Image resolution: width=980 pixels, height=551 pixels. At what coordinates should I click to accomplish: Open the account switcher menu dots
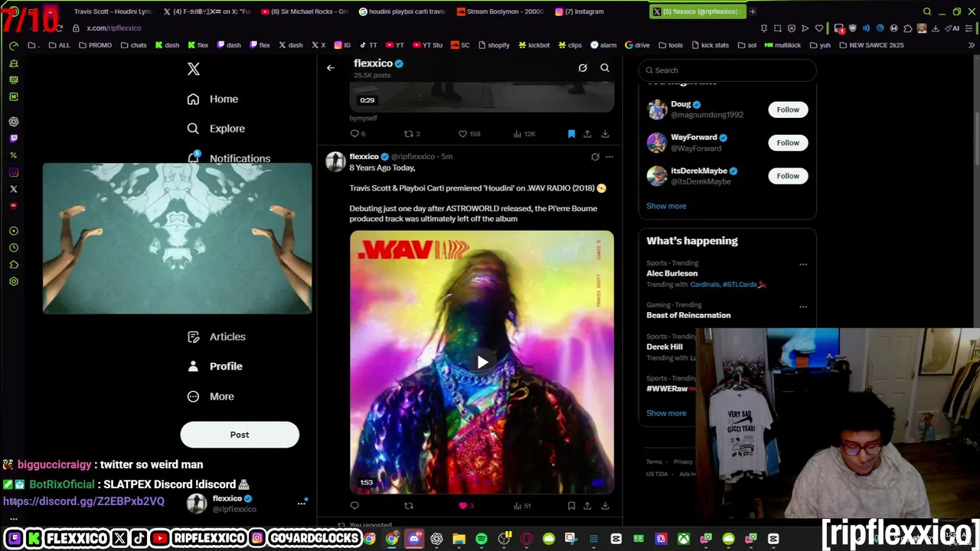[302, 503]
